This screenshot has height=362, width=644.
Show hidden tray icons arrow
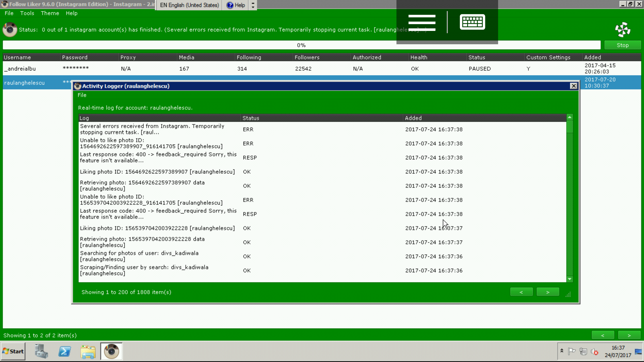click(562, 351)
